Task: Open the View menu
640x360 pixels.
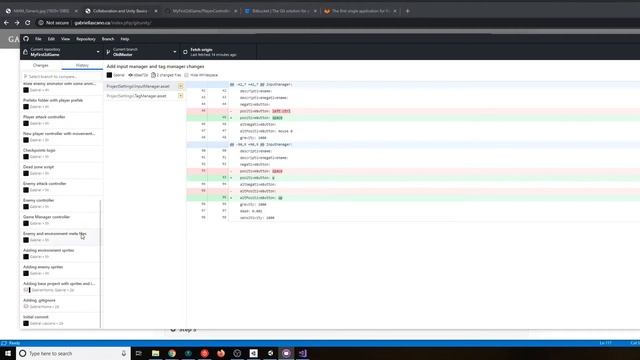Action: [x=65, y=39]
